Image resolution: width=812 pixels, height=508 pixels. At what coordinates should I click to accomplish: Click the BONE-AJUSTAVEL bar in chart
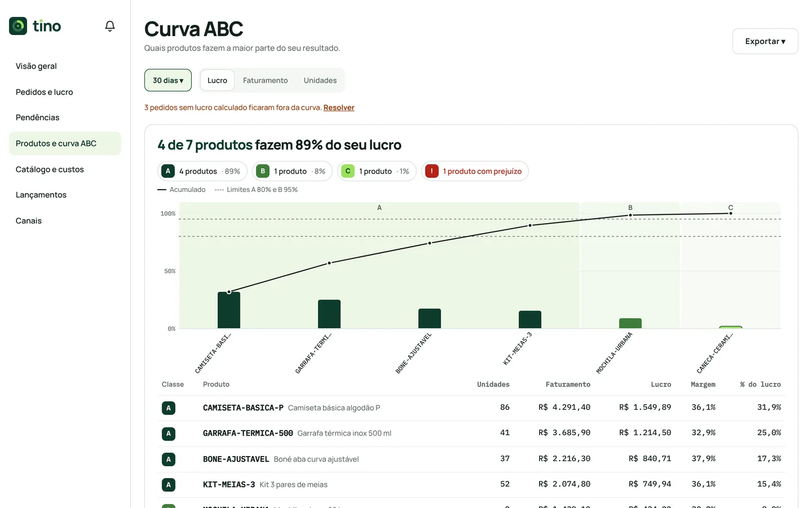(x=430, y=318)
